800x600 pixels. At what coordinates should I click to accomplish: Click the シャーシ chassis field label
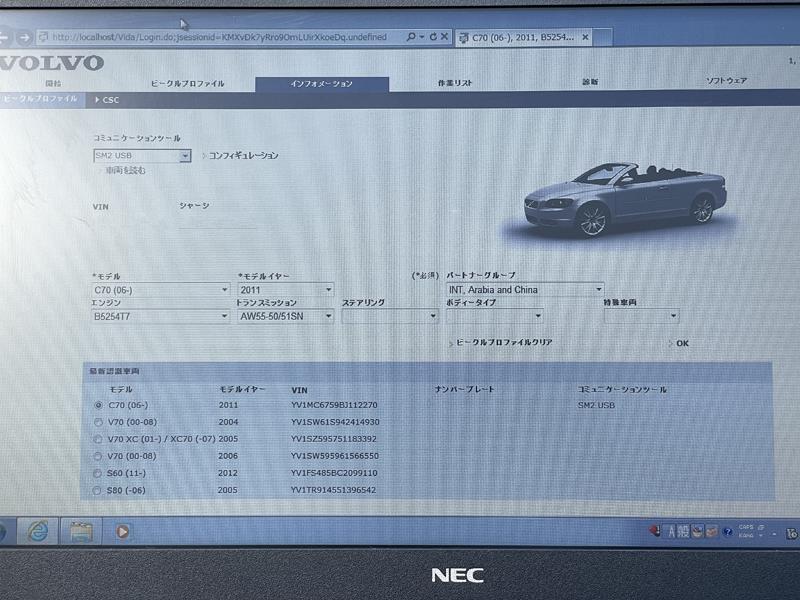[x=194, y=206]
